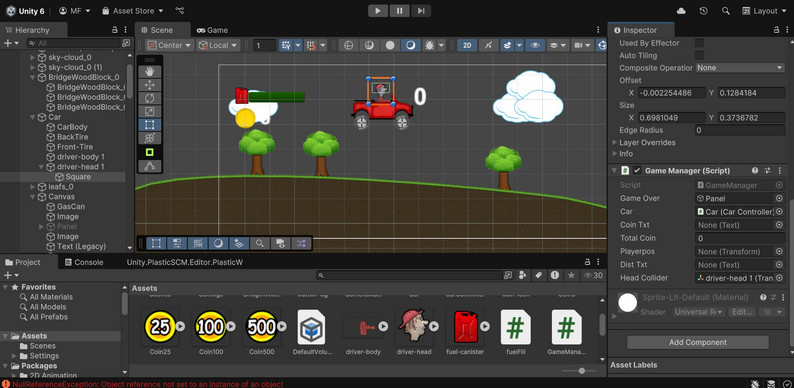The height and width of the screenshot is (388, 794).
Task: Expand the Layer Overrides section
Action: [615, 142]
